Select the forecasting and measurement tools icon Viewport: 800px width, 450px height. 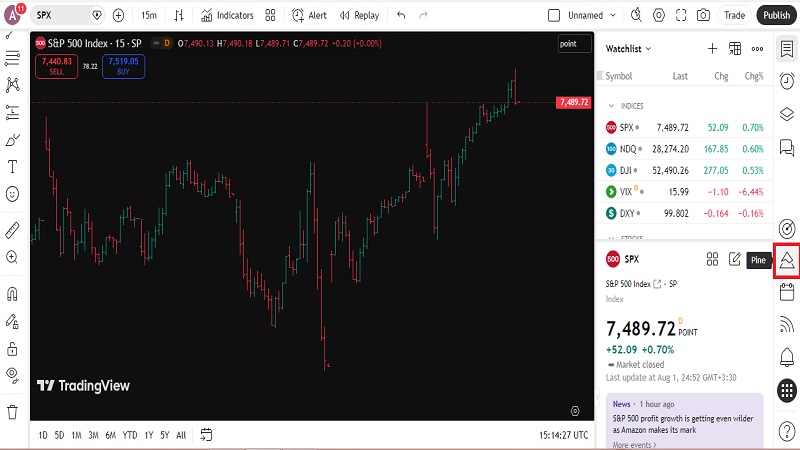[12, 112]
